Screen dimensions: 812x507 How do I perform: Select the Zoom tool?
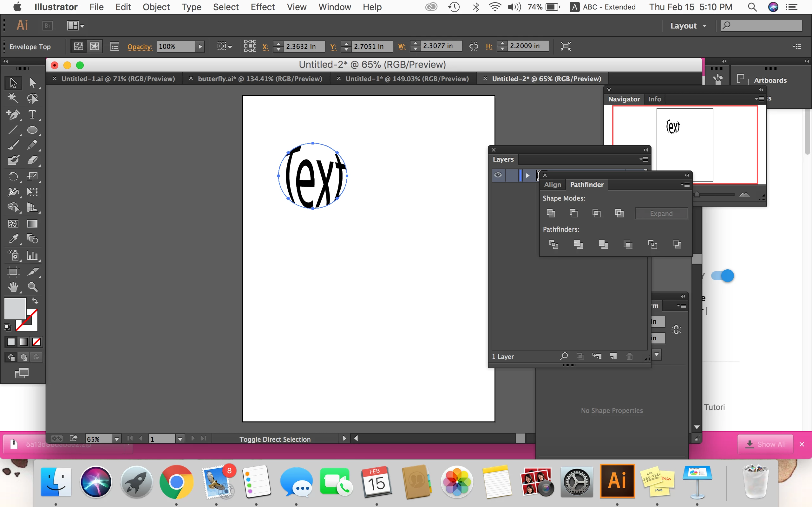click(x=32, y=287)
